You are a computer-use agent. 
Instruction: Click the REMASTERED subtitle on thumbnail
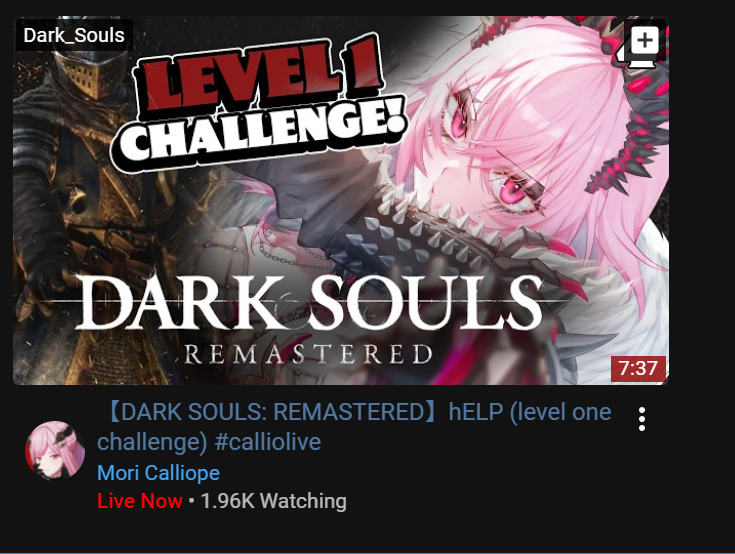point(308,355)
